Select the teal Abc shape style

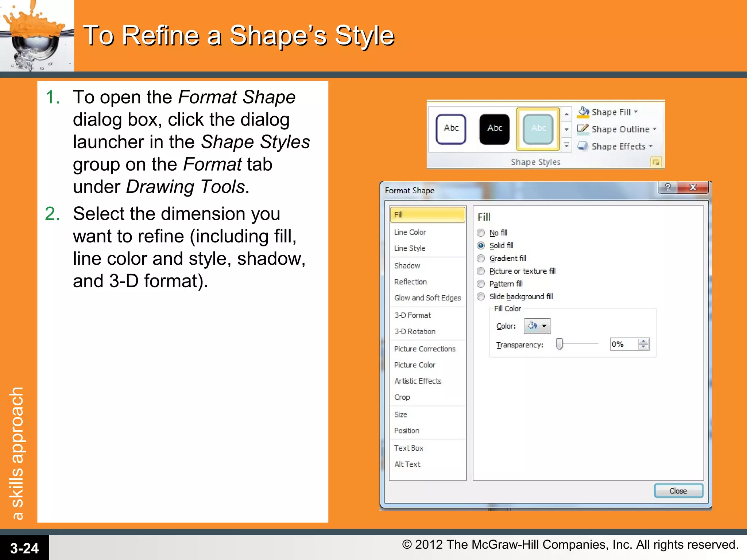[538, 128]
